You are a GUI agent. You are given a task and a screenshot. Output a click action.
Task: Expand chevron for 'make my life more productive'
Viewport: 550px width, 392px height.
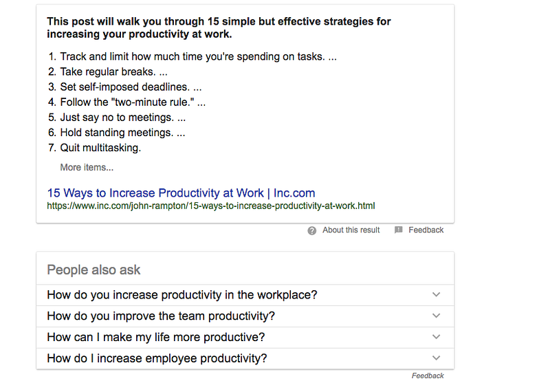pos(436,337)
